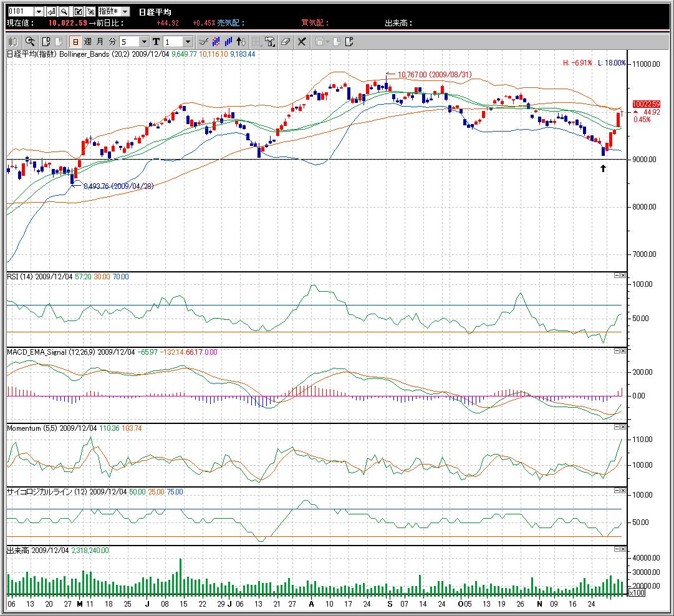
Task: Switch to minute (分) chart period
Action: [x=112, y=42]
